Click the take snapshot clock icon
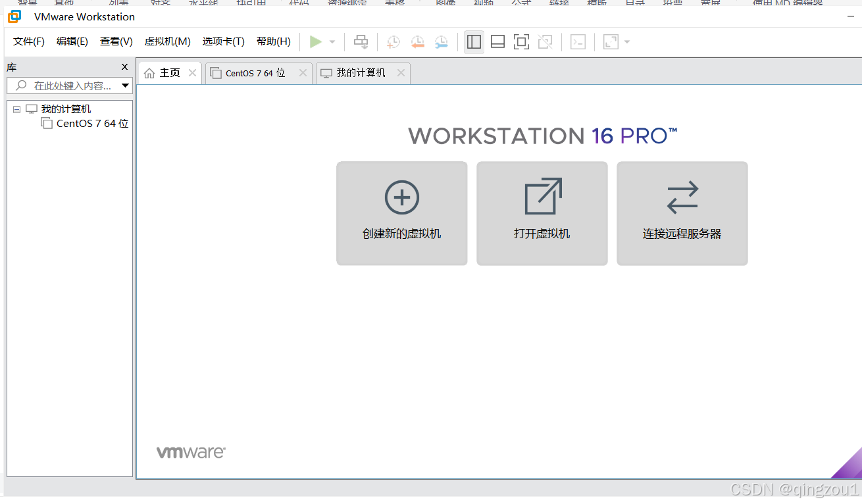862x504 pixels. coord(393,42)
